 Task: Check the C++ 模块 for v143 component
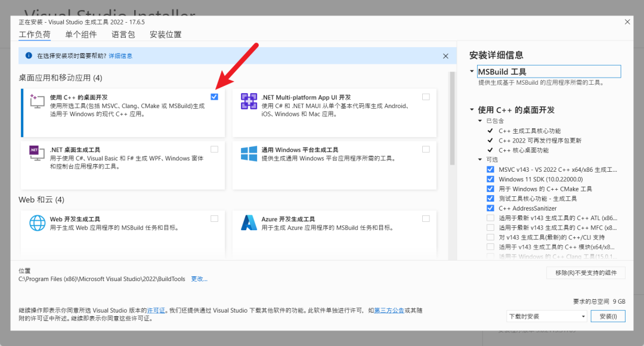(x=490, y=246)
